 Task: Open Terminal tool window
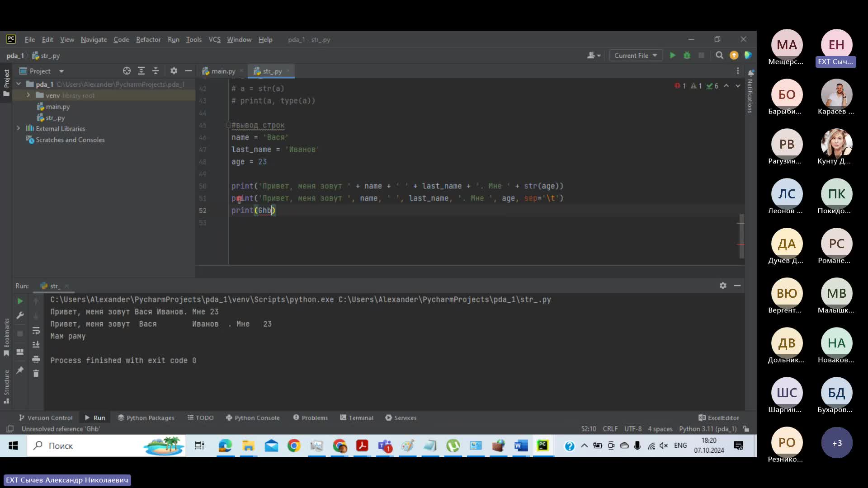pyautogui.click(x=356, y=418)
